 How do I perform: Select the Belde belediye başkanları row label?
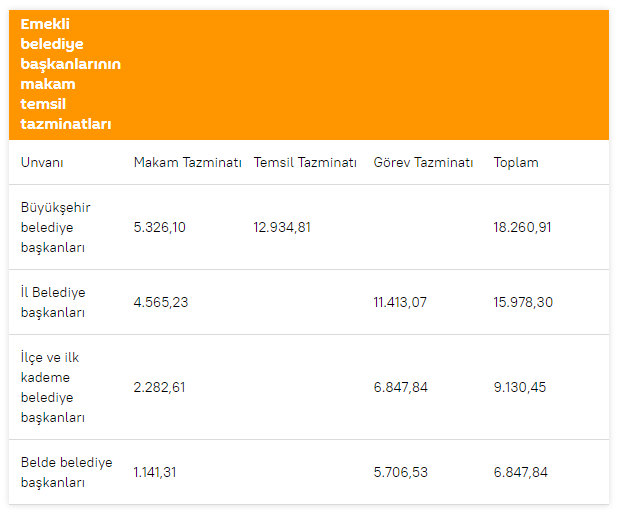click(66, 472)
